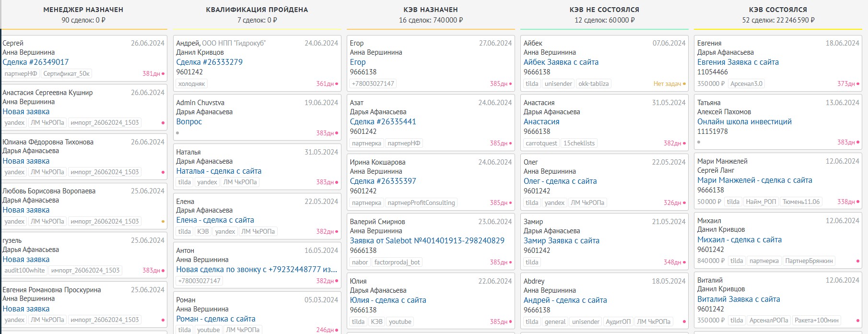Click the overdue 381дн indicator on Сергей card
Image resolution: width=868 pixels, height=334 pixels.
pyautogui.click(x=153, y=73)
